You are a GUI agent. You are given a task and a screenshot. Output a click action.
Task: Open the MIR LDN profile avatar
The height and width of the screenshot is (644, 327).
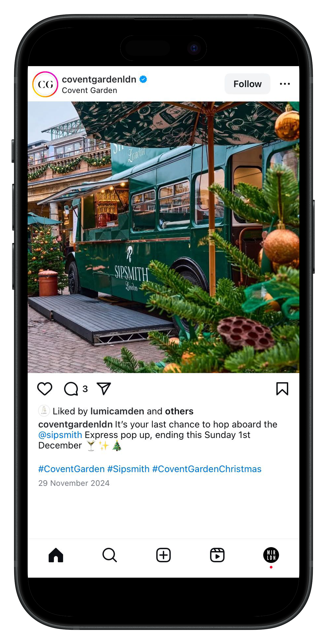pos(271,555)
